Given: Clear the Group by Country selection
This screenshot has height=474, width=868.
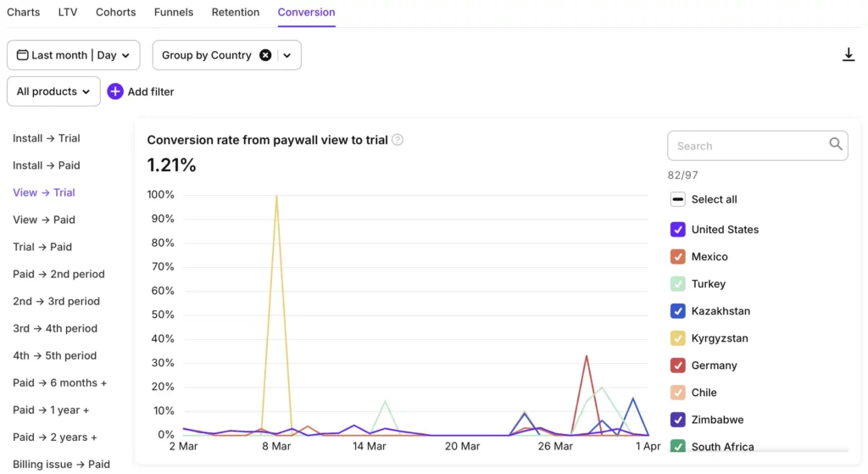Looking at the screenshot, I should [265, 55].
